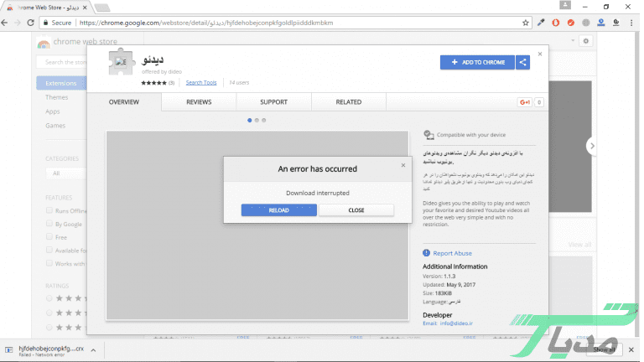Click the Opera-style red O extension icon
644x362 pixels.
pyautogui.click(x=556, y=23)
